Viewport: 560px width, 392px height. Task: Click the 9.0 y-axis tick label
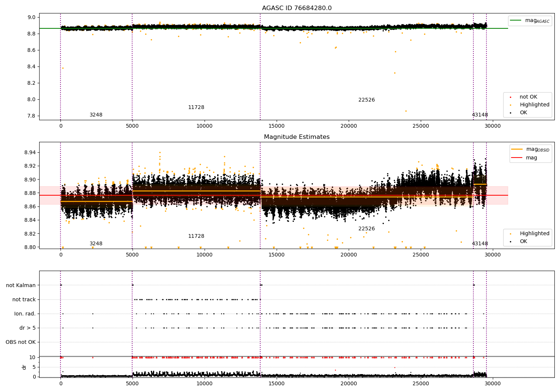[x=32, y=18]
